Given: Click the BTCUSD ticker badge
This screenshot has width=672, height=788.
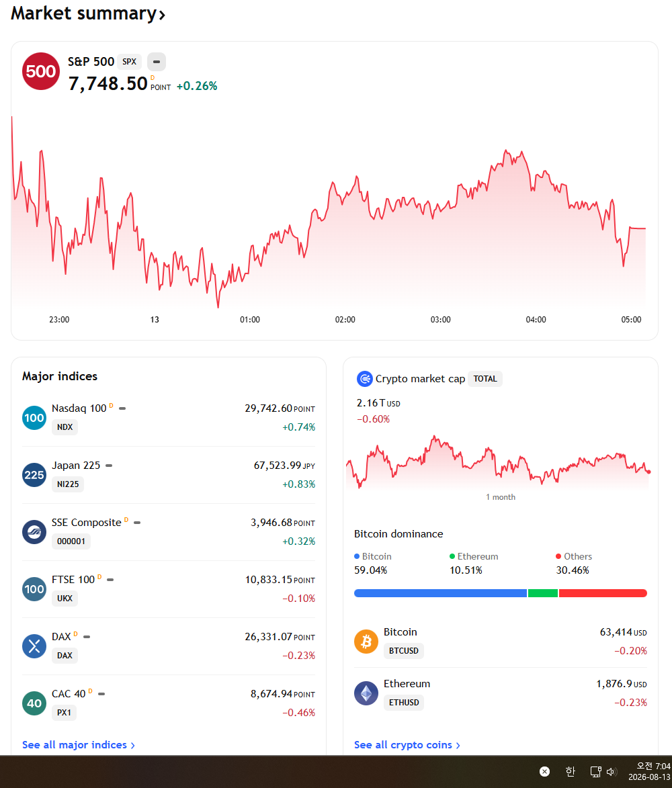Looking at the screenshot, I should 404,651.
